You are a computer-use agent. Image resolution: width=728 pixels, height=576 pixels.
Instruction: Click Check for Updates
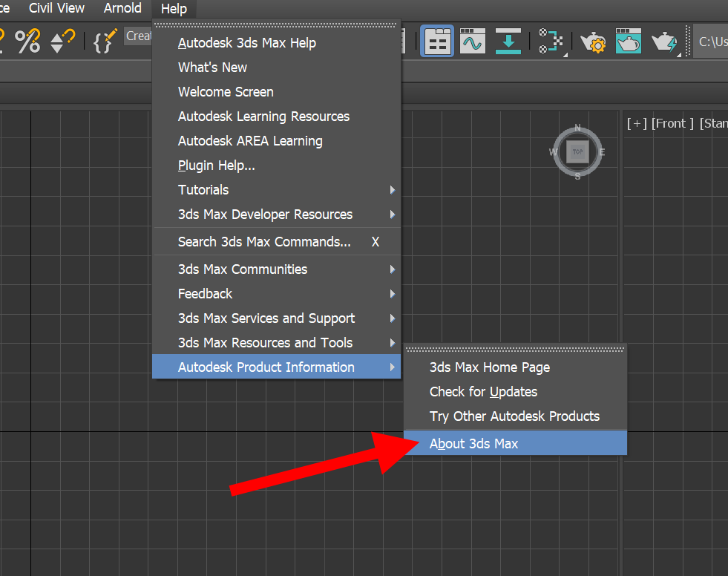(x=515, y=392)
